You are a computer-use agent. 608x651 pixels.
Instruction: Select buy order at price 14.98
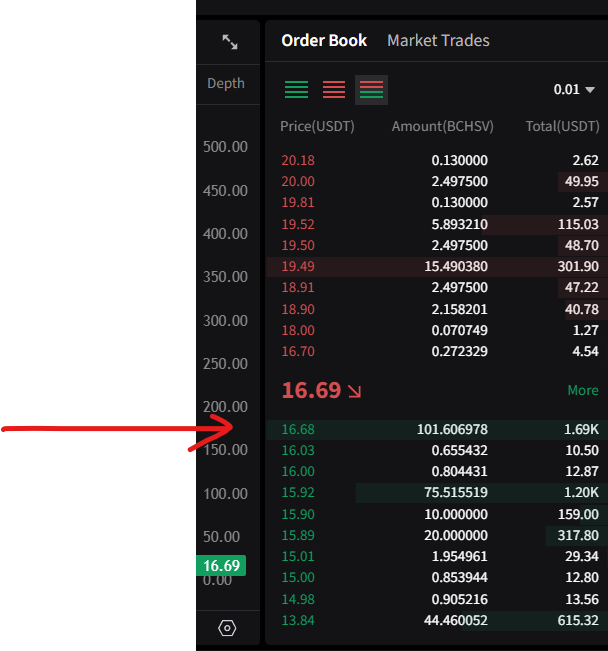point(437,600)
